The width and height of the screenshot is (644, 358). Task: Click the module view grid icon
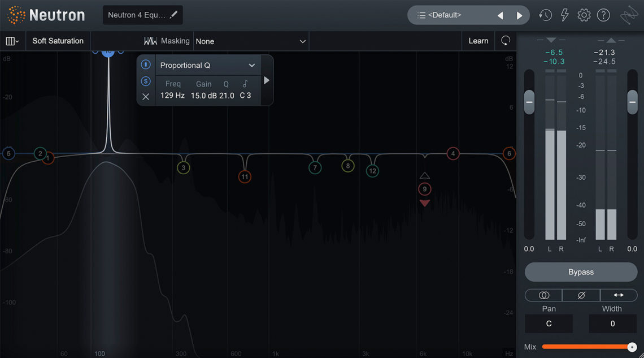pyautogui.click(x=12, y=41)
